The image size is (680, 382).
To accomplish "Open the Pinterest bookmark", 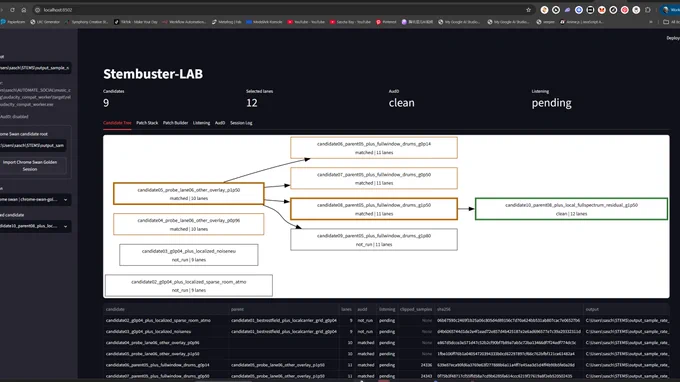I will [386, 22].
